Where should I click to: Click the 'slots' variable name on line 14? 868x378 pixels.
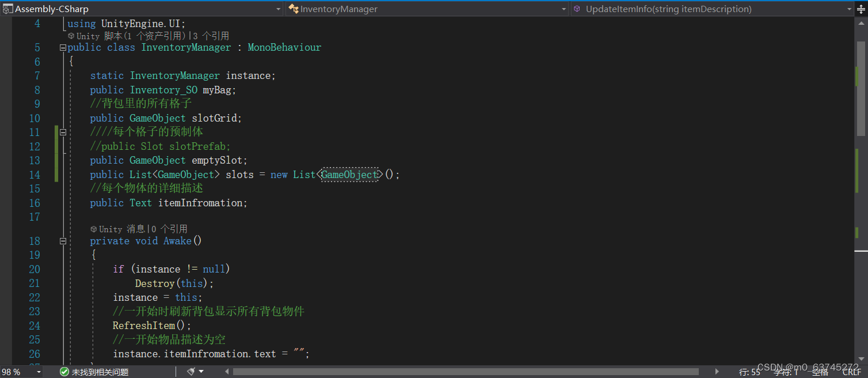point(239,175)
